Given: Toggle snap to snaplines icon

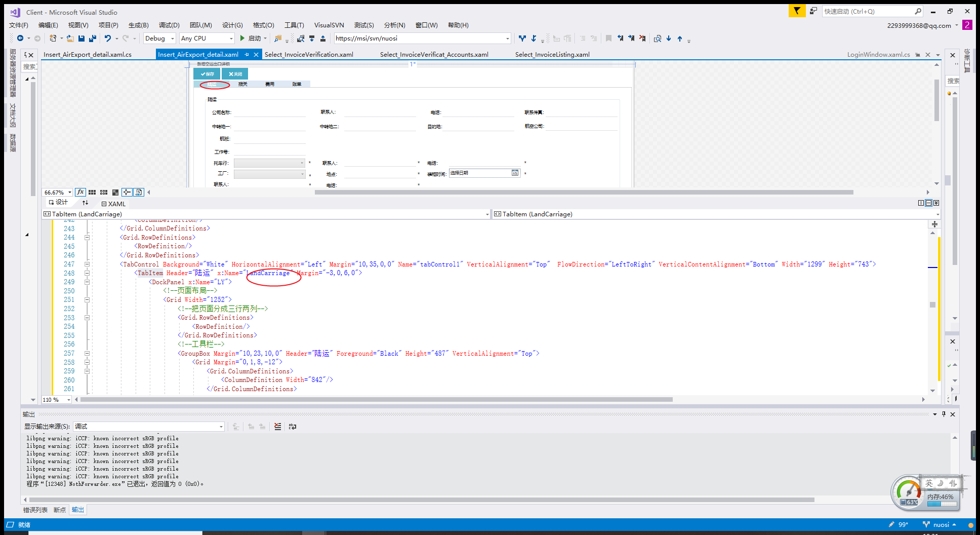Looking at the screenshot, I should (127, 192).
